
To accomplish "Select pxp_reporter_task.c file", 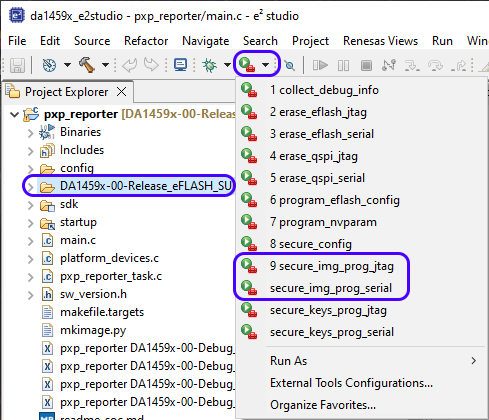I will tap(111, 276).
